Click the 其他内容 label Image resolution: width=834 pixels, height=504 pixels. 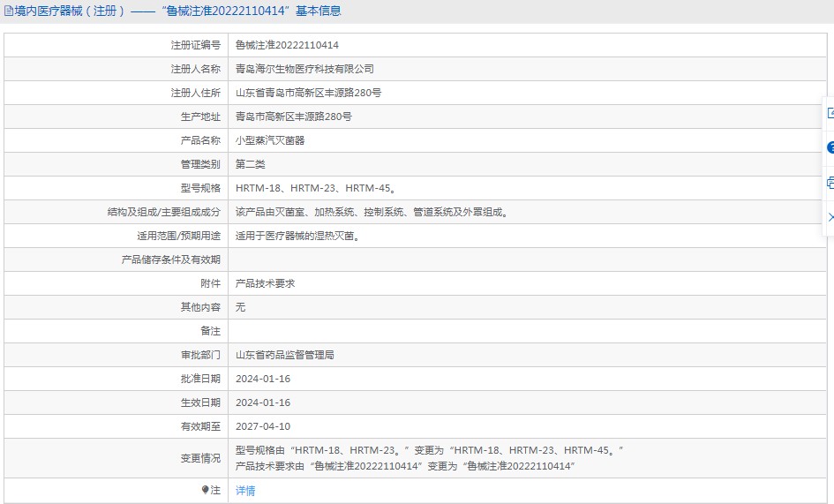tap(200, 308)
